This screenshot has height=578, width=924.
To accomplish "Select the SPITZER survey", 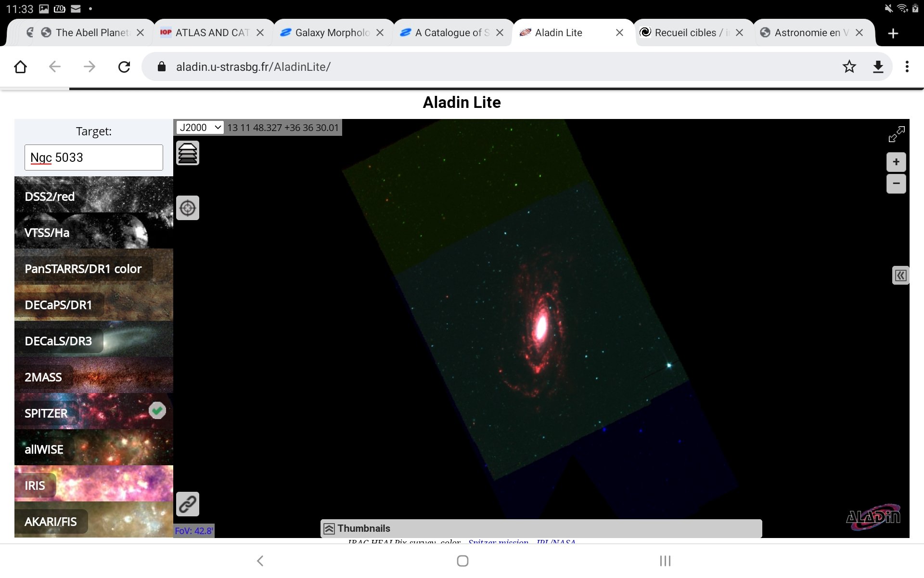I will point(94,411).
